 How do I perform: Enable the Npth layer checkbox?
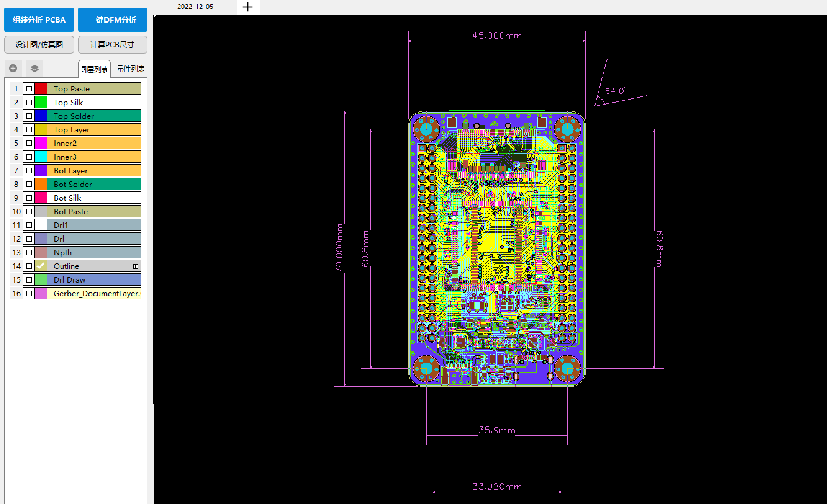(x=29, y=252)
